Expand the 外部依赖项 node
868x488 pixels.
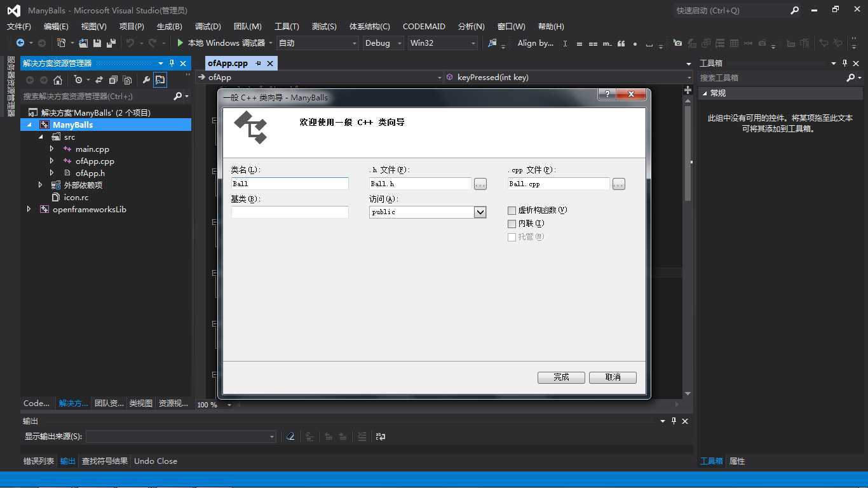tap(40, 185)
